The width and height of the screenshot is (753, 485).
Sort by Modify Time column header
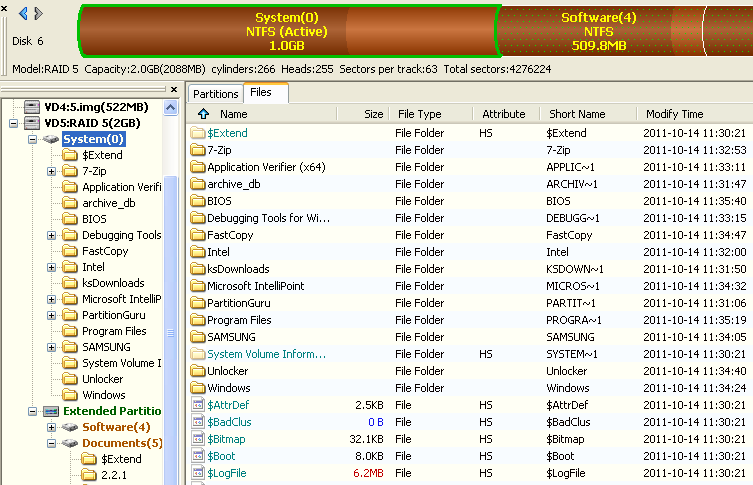[x=674, y=114]
